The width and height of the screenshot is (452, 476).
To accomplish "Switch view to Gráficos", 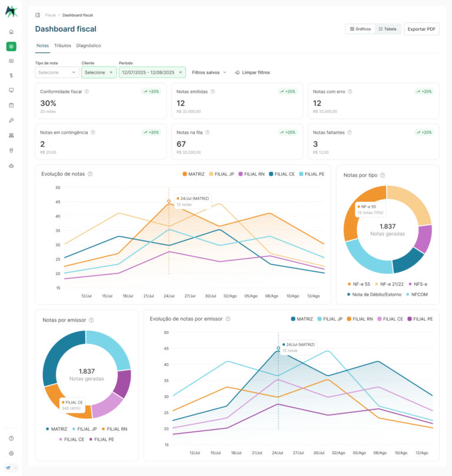I will [x=360, y=29].
